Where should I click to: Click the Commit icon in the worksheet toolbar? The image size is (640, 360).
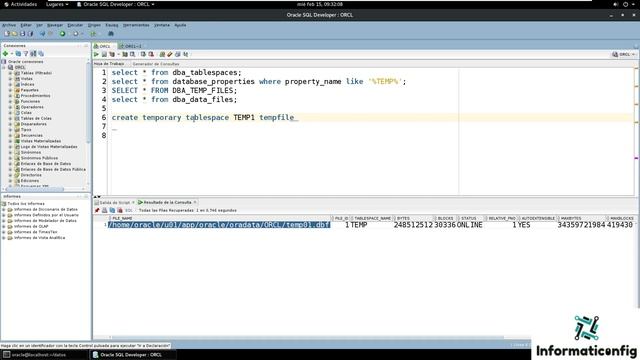[x=143, y=54]
